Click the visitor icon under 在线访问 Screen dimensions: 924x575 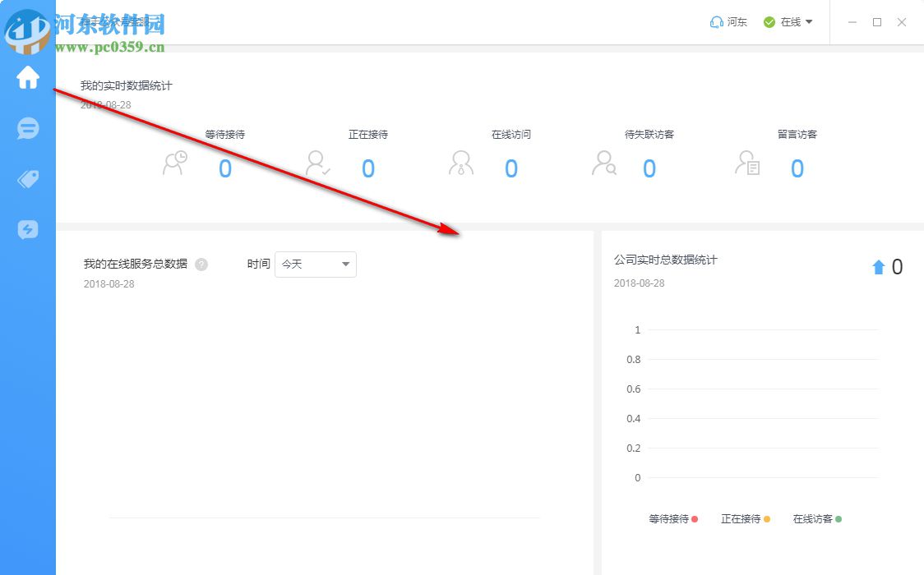coord(460,164)
